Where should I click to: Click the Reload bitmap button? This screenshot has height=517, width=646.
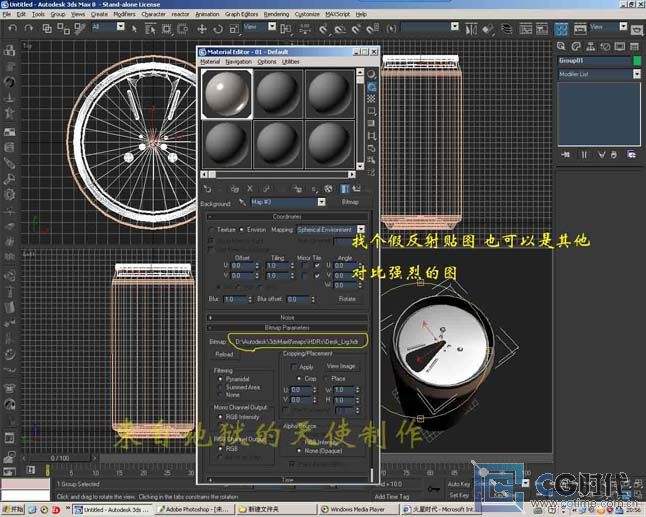pyautogui.click(x=224, y=355)
